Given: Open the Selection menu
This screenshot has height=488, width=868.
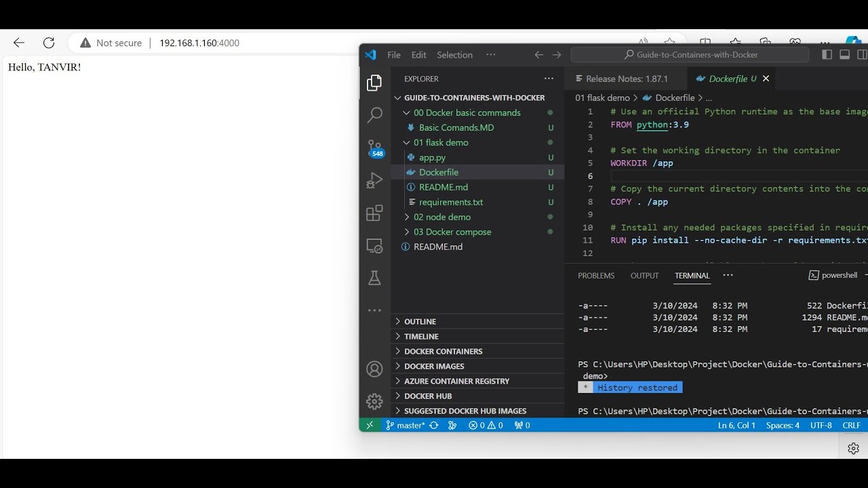Looking at the screenshot, I should [454, 55].
